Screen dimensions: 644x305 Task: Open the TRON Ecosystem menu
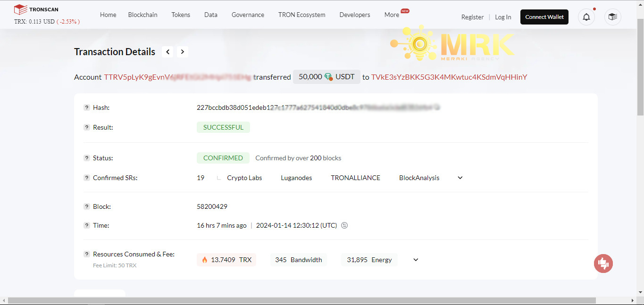click(302, 15)
